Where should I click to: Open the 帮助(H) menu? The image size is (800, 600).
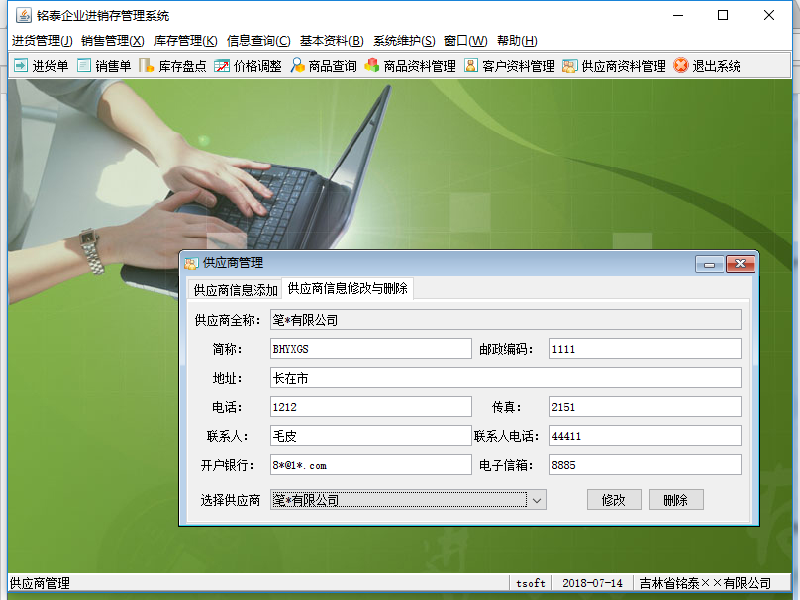517,41
